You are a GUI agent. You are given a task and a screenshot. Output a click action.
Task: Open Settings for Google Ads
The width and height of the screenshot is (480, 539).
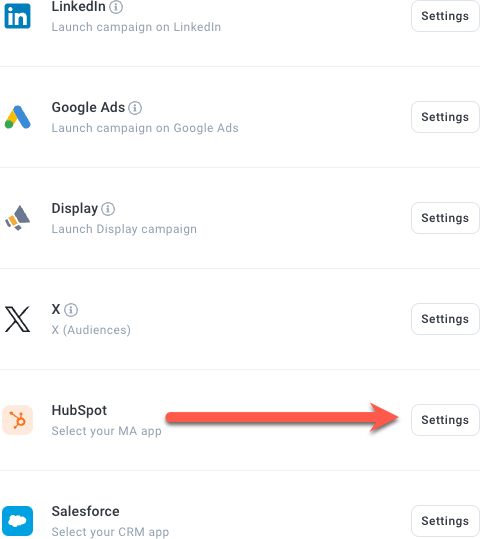(445, 117)
